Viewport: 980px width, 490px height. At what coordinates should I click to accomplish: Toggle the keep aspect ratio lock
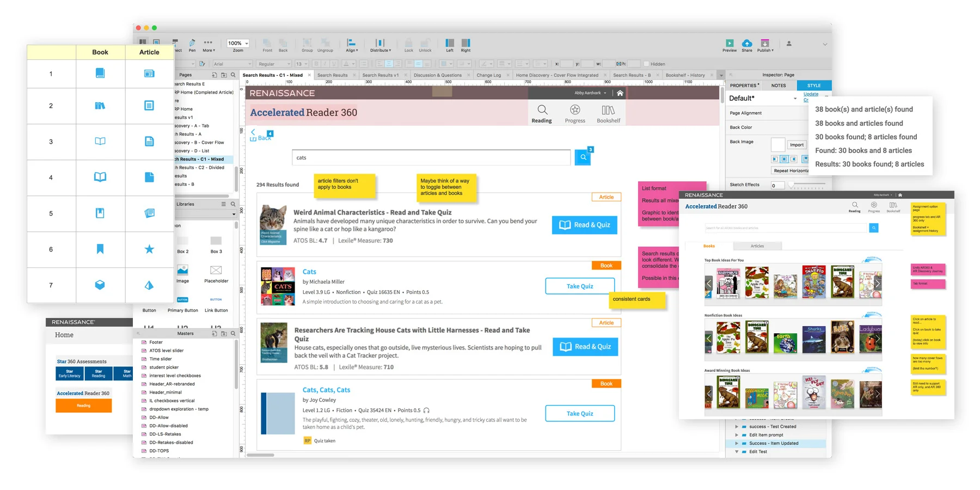[x=619, y=64]
